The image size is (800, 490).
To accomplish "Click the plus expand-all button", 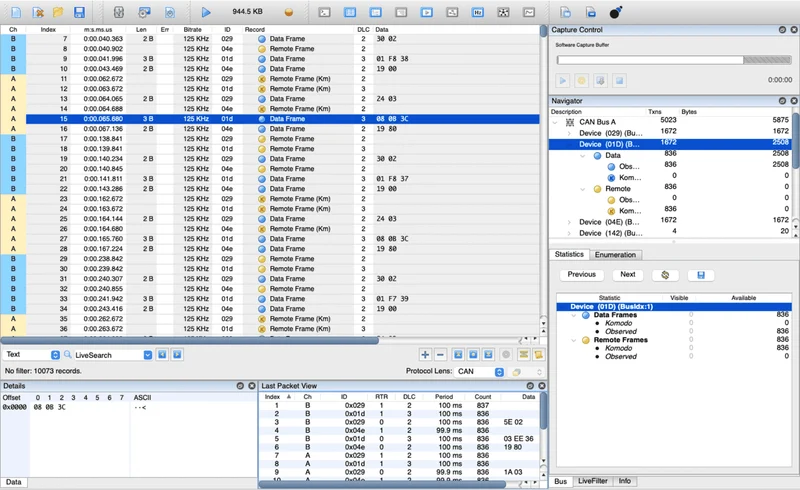I will coord(425,355).
